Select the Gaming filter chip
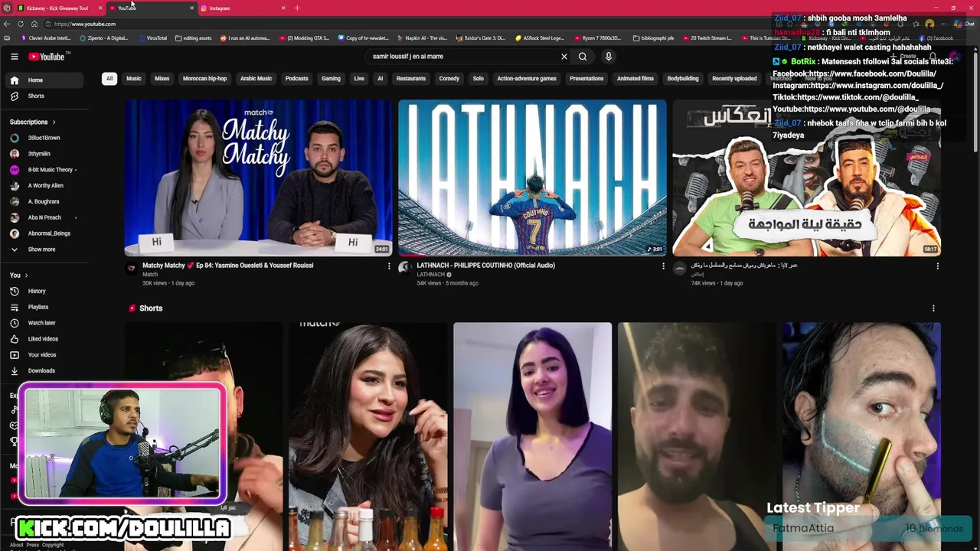 point(331,78)
